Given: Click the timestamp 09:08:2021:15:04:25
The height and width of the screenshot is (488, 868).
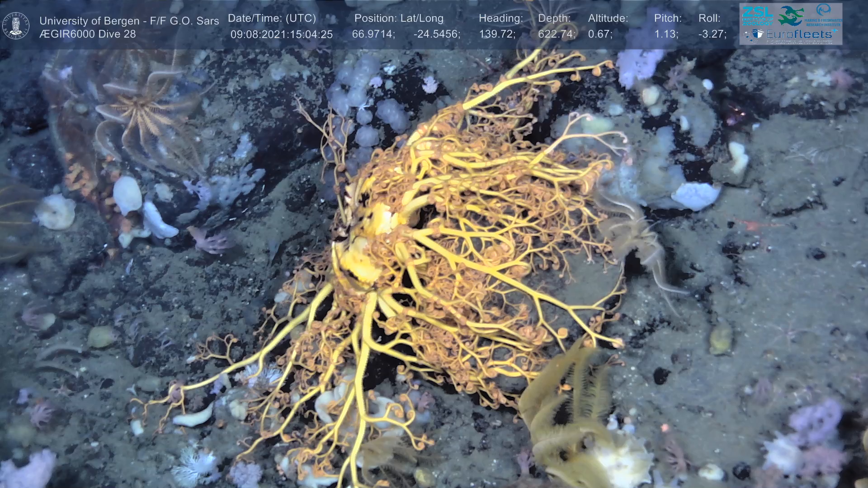Looking at the screenshot, I should (281, 34).
